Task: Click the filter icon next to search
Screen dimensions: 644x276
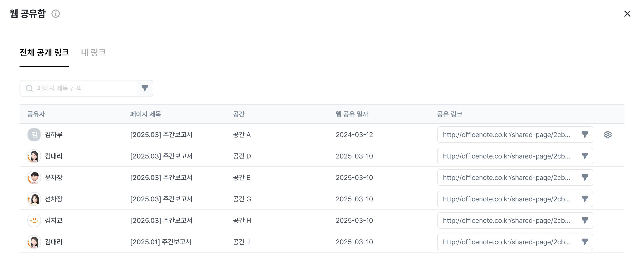Action: click(145, 88)
